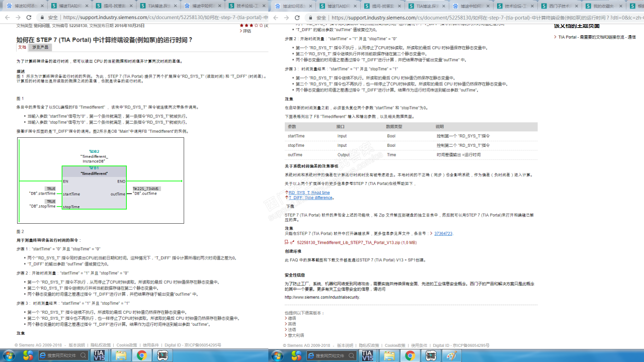Open 隐私权政策 in the left page footer
The width and height of the screenshot is (644, 362).
(101, 345)
